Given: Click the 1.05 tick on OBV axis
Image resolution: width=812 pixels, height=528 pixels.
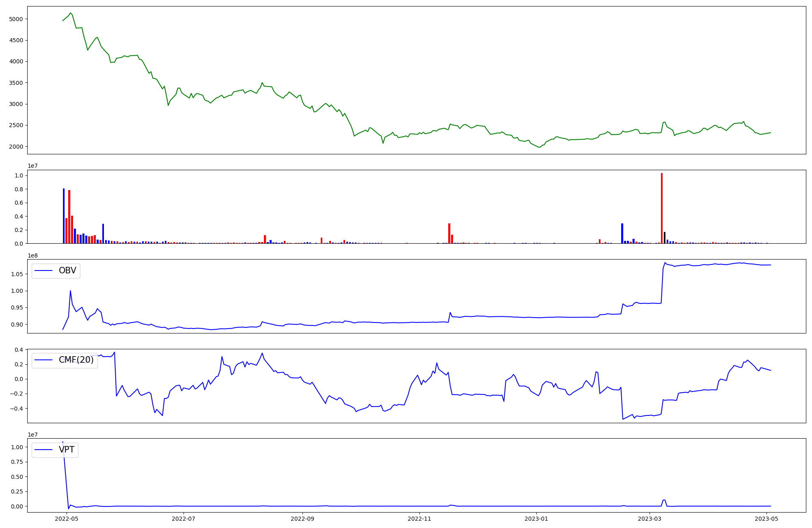Looking at the screenshot, I should (x=17, y=274).
